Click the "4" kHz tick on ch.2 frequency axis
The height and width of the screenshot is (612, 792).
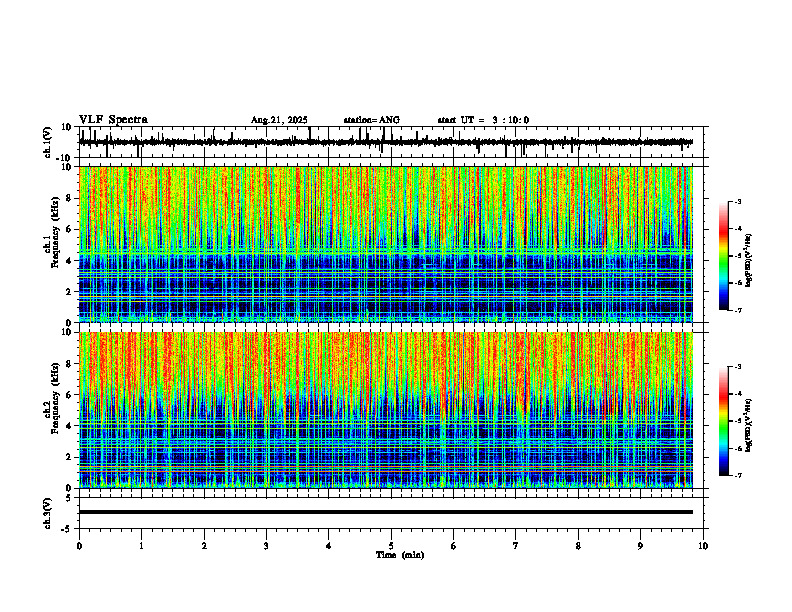coord(69,426)
